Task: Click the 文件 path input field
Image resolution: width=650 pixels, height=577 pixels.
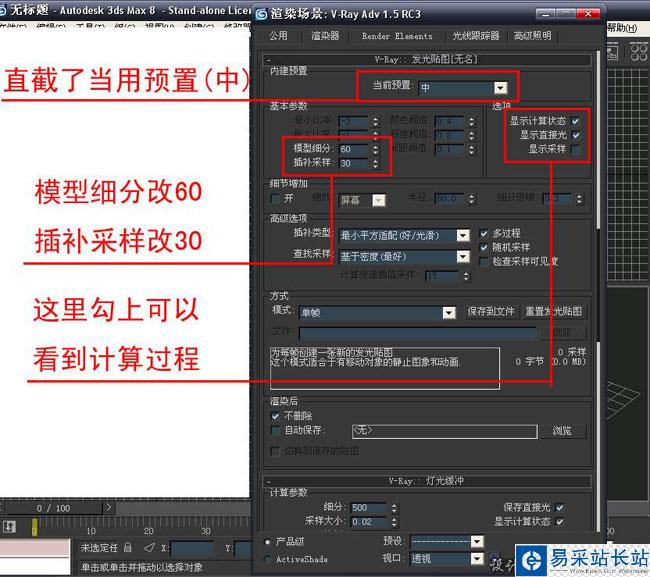Action: pyautogui.click(x=417, y=333)
